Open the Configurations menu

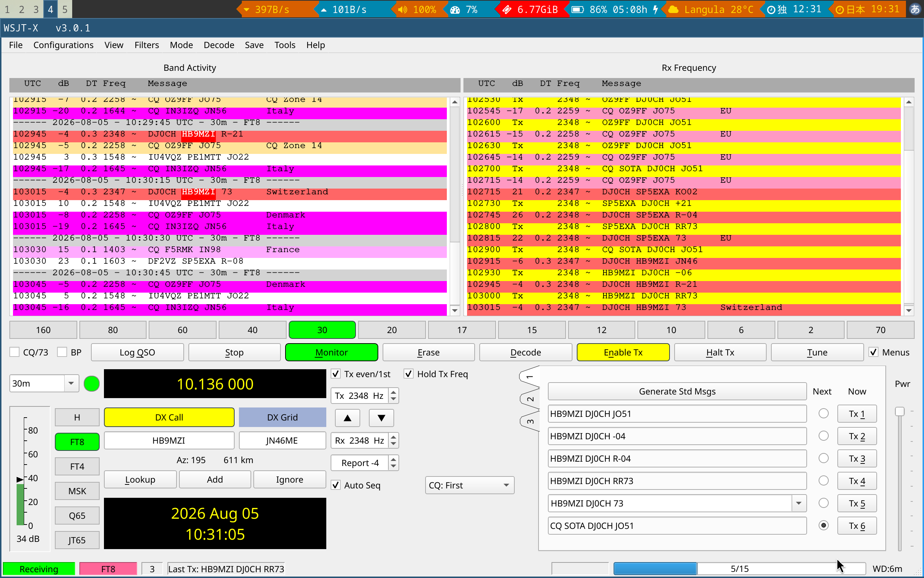pyautogui.click(x=64, y=45)
